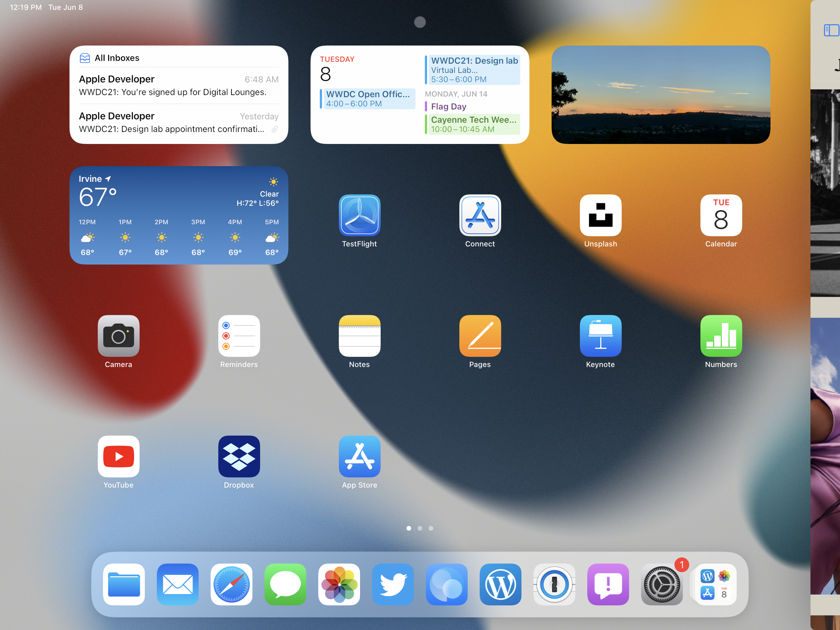Open the WWDC21: Design lab calendar event
840x630 pixels.
point(472,70)
